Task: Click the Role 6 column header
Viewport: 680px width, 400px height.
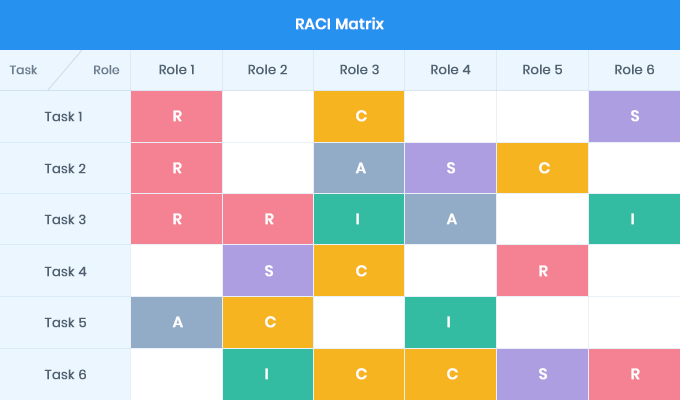Action: click(x=634, y=70)
